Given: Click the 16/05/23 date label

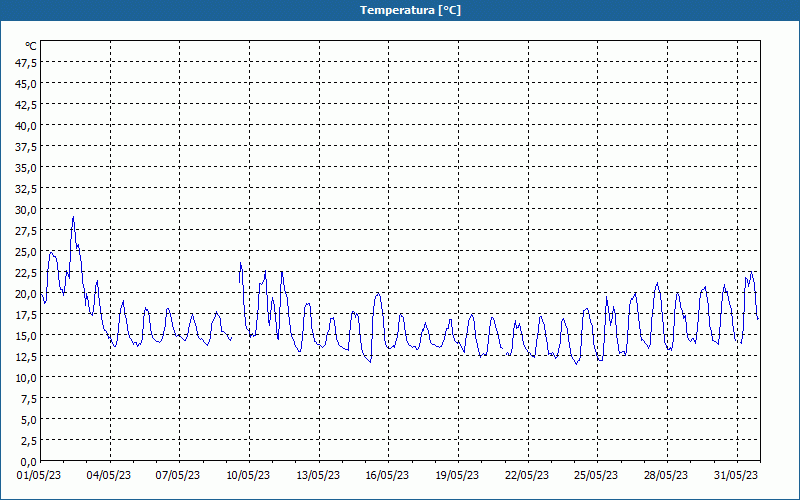Looking at the screenshot, I should [387, 476].
